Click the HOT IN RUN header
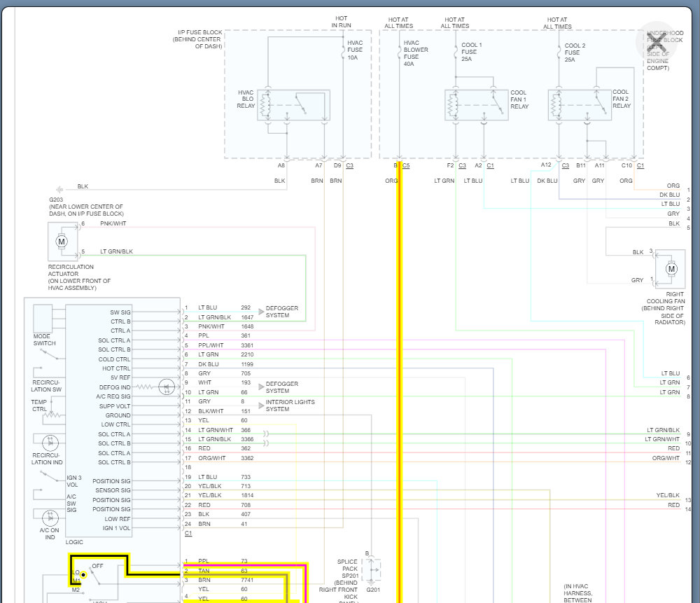The height and width of the screenshot is (603, 700). tap(341, 22)
